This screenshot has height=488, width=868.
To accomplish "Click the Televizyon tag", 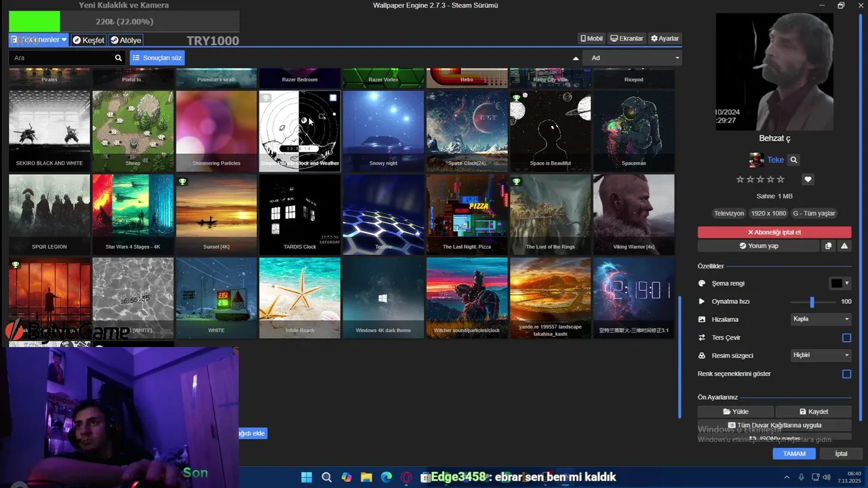I will [729, 213].
